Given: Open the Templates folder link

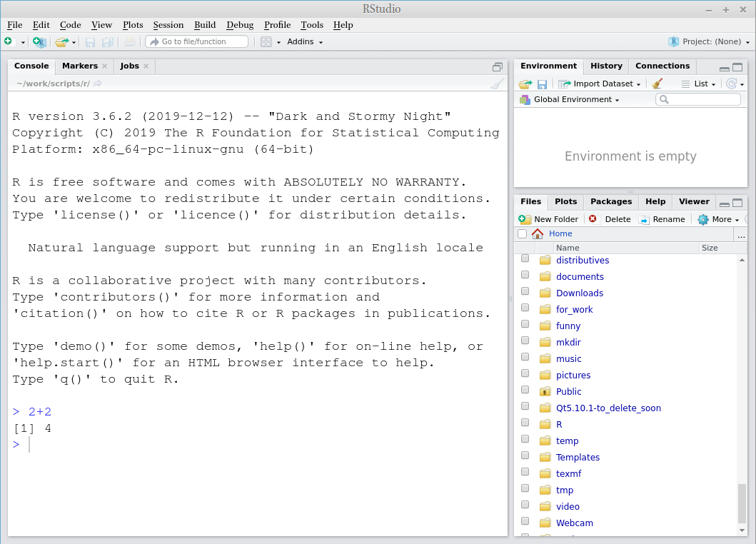Looking at the screenshot, I should coord(578,458).
